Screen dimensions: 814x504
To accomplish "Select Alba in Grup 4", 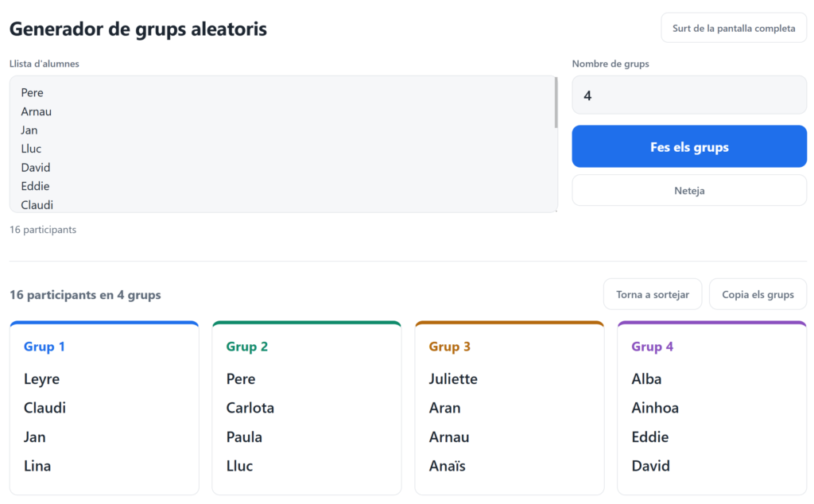I will click(646, 379).
